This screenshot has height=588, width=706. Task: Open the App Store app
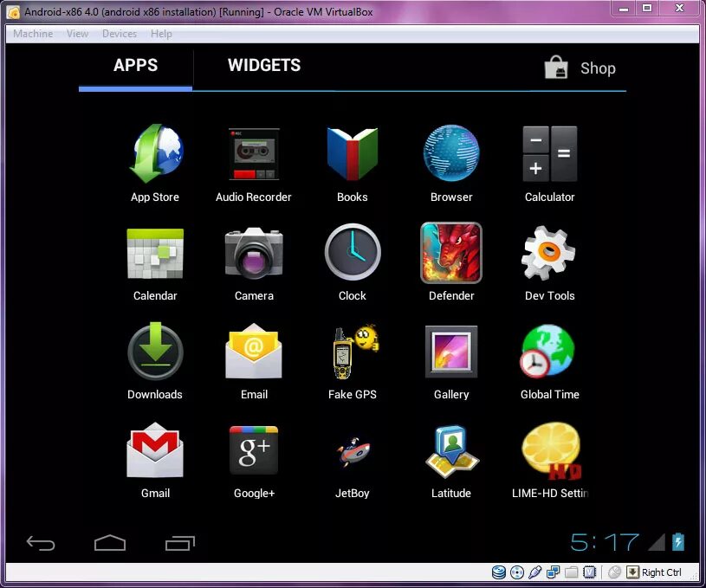[155, 154]
